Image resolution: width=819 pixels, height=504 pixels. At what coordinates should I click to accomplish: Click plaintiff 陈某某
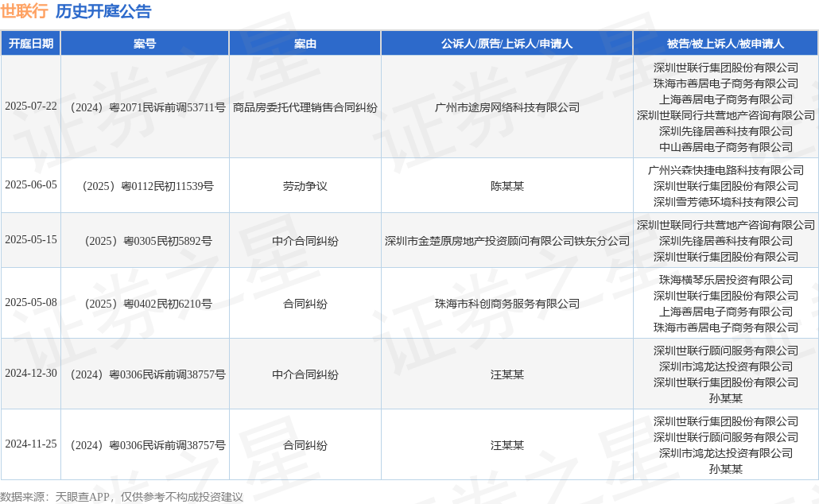507,187
